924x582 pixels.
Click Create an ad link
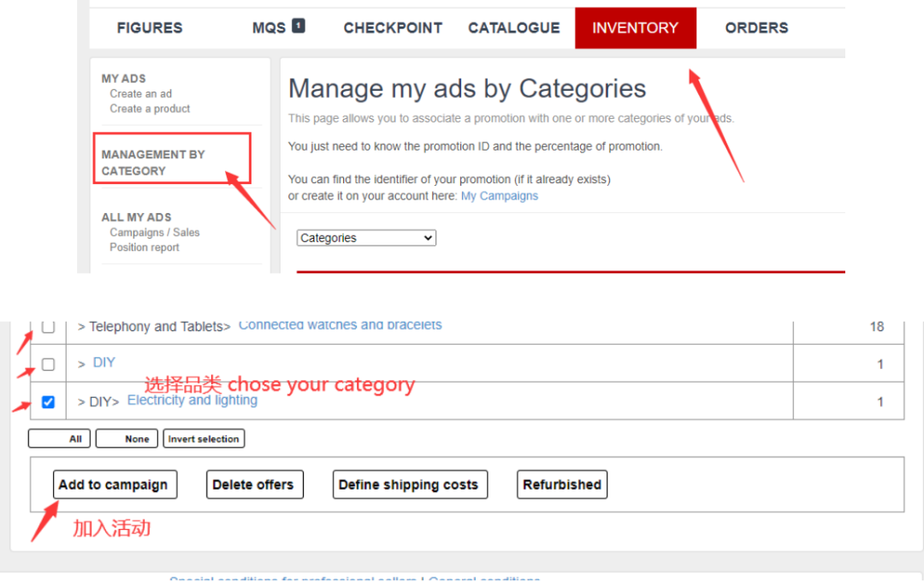point(141,94)
